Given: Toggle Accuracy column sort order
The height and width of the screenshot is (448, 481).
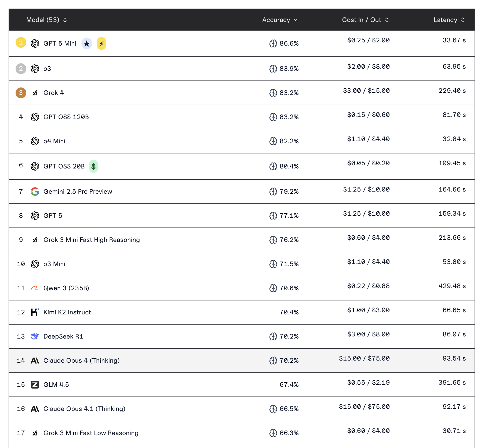Looking at the screenshot, I should point(280,20).
